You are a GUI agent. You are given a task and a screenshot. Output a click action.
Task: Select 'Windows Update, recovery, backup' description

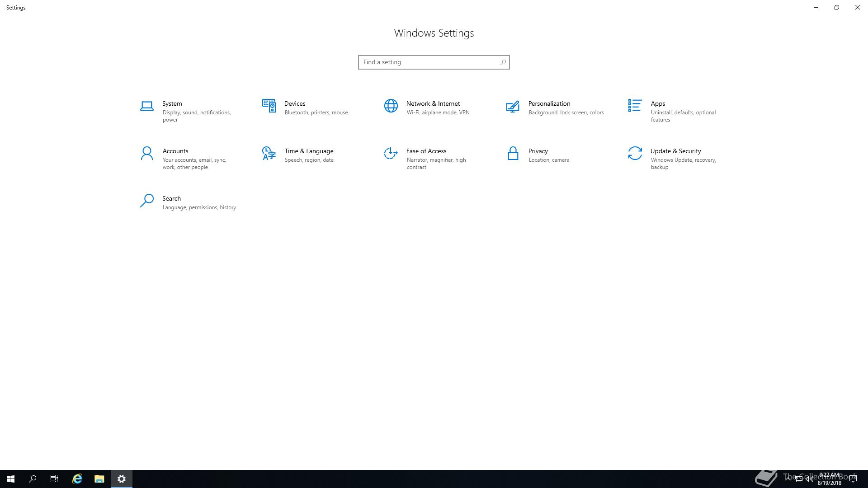coord(683,164)
